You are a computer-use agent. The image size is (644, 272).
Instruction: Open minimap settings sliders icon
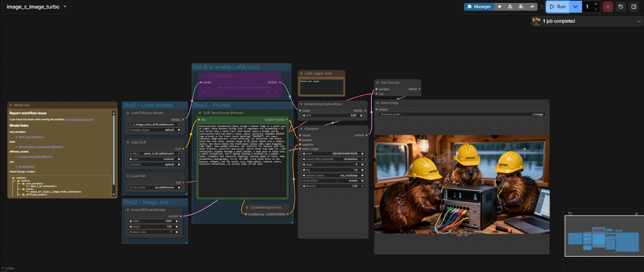point(570,213)
